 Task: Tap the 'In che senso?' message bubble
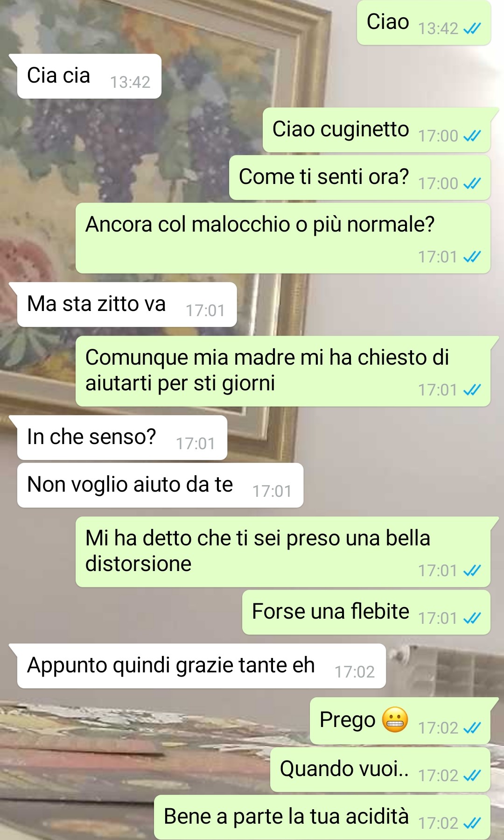[122, 438]
